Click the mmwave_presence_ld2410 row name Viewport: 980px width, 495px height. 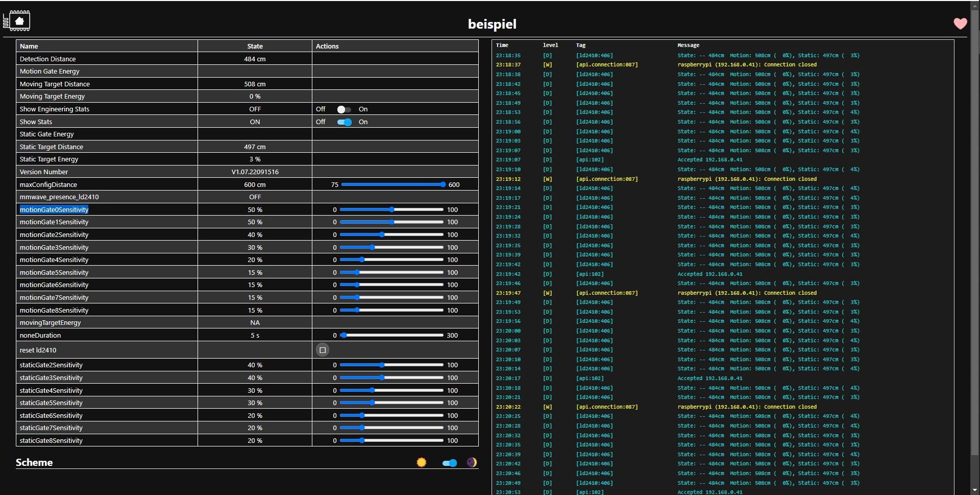coord(59,197)
